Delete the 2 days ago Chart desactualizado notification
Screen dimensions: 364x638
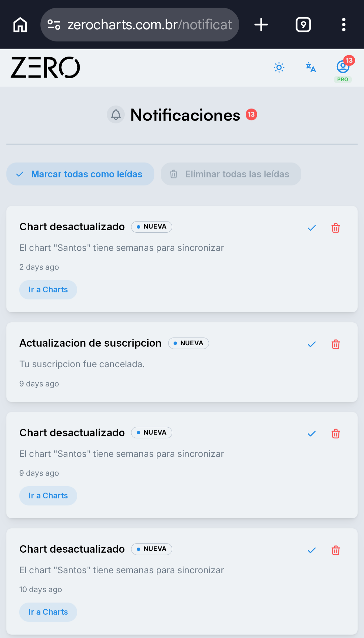336,228
